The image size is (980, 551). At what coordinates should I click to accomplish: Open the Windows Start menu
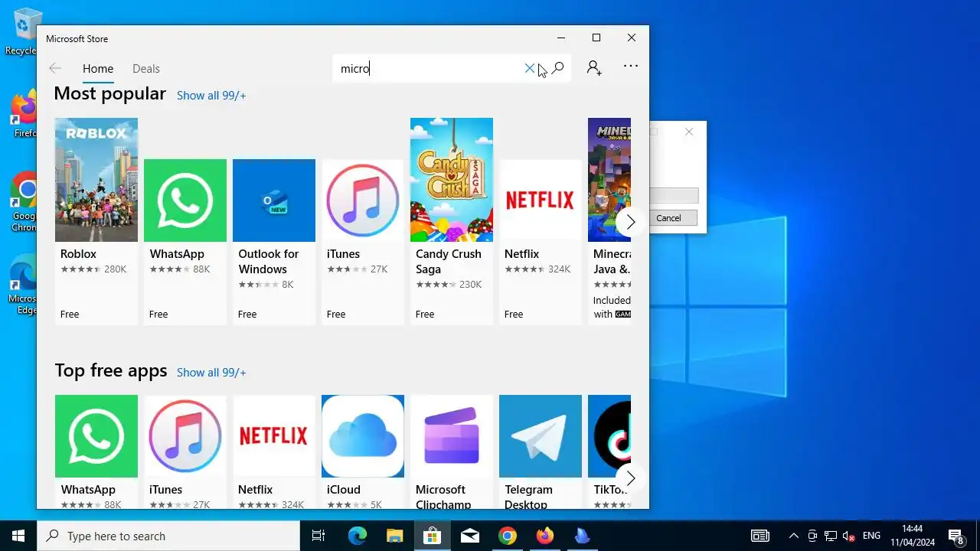click(18, 536)
